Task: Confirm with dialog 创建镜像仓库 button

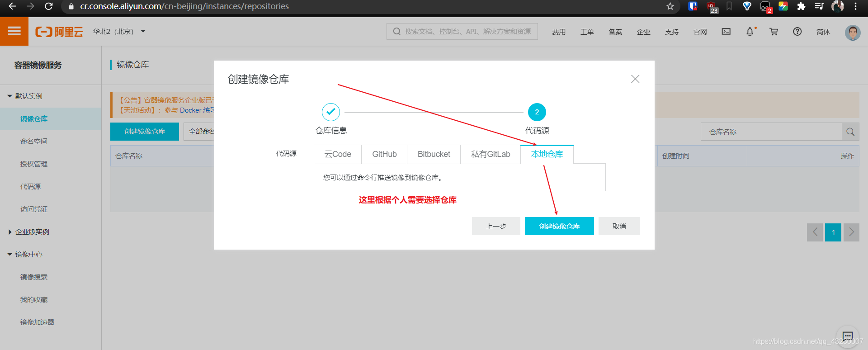Action: point(559,226)
